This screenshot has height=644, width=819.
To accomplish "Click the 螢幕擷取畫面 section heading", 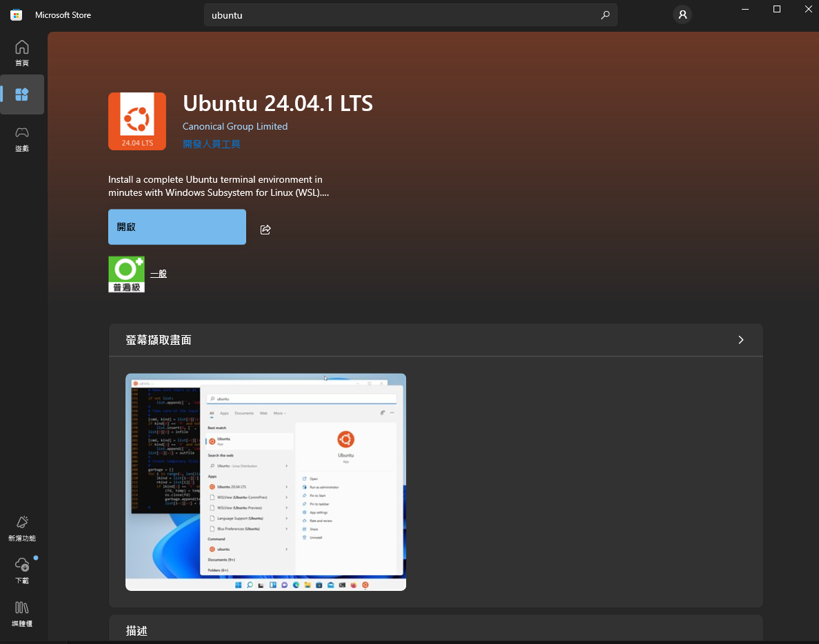I will pyautogui.click(x=159, y=340).
